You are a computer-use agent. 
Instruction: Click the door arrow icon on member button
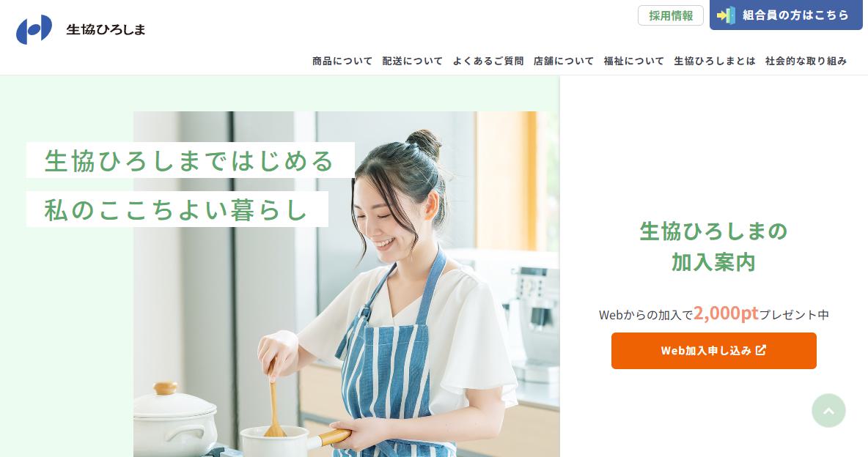(727, 15)
